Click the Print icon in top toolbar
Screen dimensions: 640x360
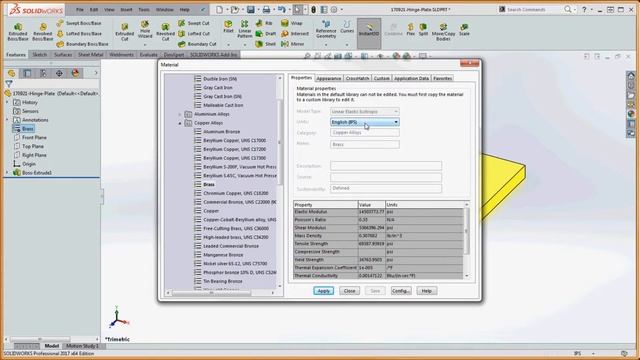[x=266, y=9]
